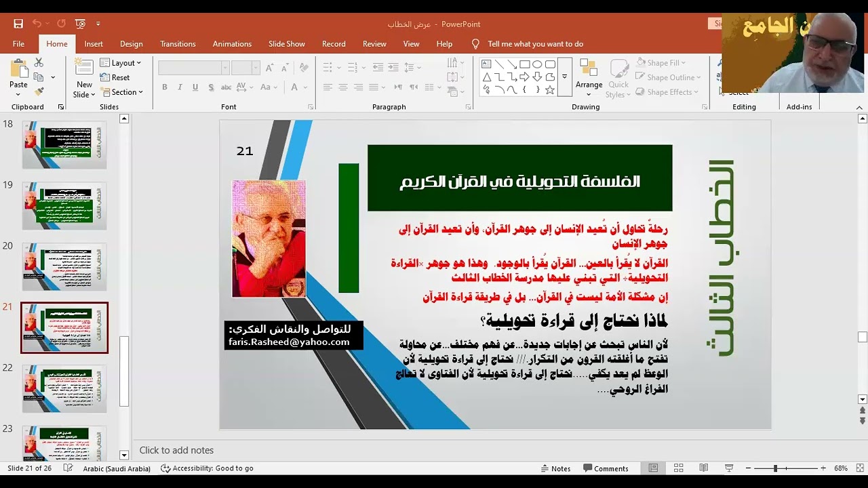Click the Tell me lightbulb icon
Screen dimensions: 868x488
click(475, 43)
